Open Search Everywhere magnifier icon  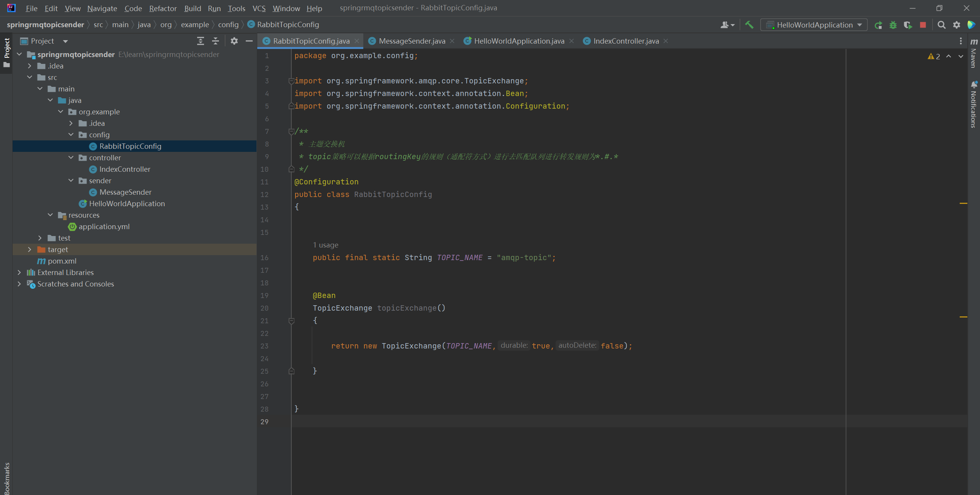(941, 25)
